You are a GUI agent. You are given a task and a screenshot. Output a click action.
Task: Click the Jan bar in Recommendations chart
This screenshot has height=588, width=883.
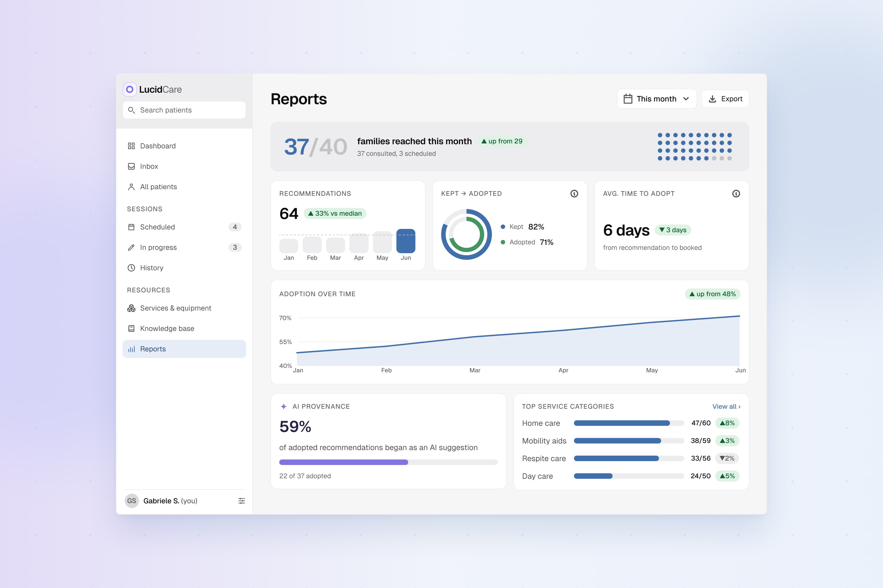pos(289,246)
